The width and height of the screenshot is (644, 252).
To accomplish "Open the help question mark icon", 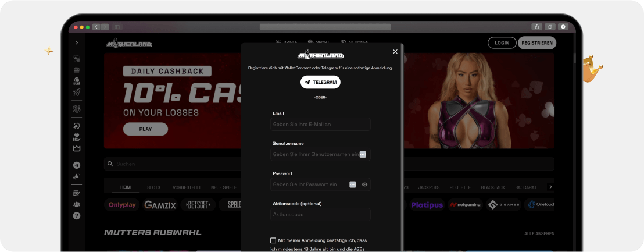I will (x=77, y=216).
